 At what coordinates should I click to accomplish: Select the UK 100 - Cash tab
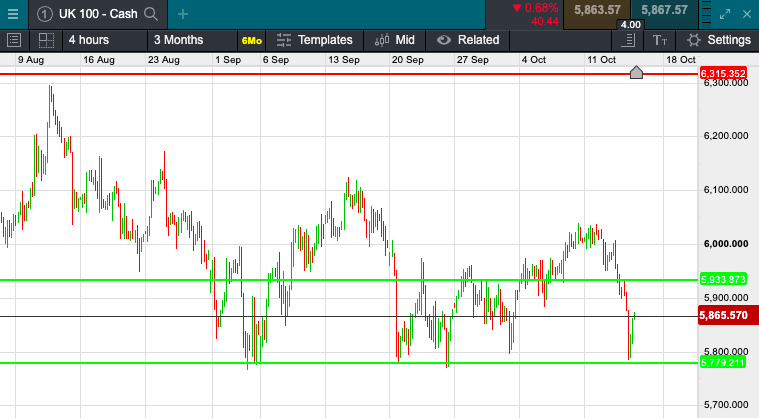point(98,14)
